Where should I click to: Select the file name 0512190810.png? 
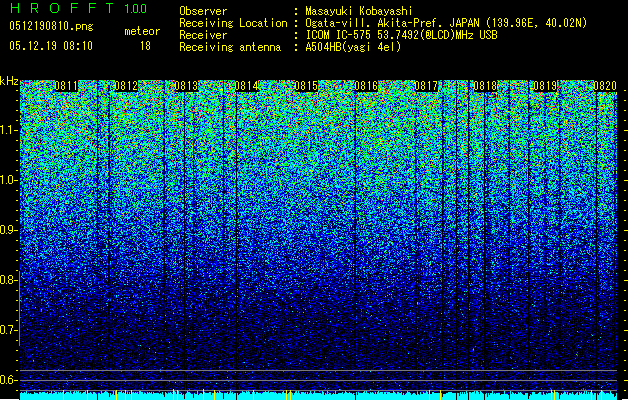[x=51, y=26]
